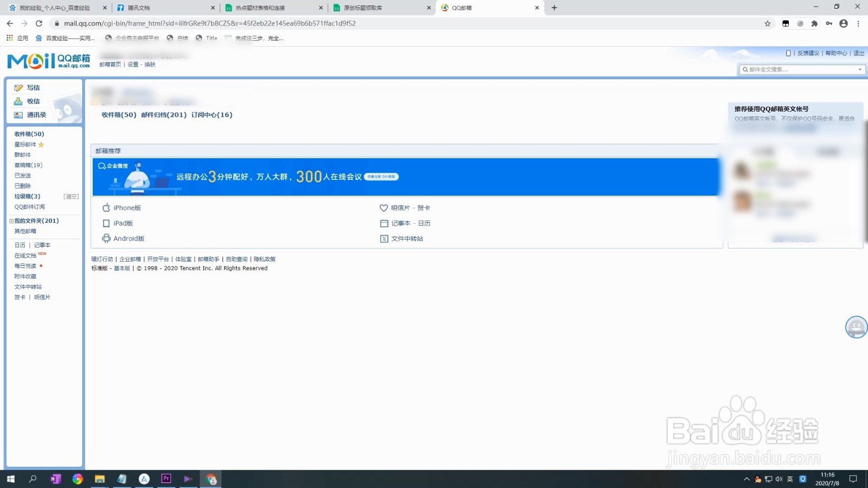Viewport: 868px width, 488px height.
Task: Open the OneNote taskbar icon
Action: [x=55, y=479]
